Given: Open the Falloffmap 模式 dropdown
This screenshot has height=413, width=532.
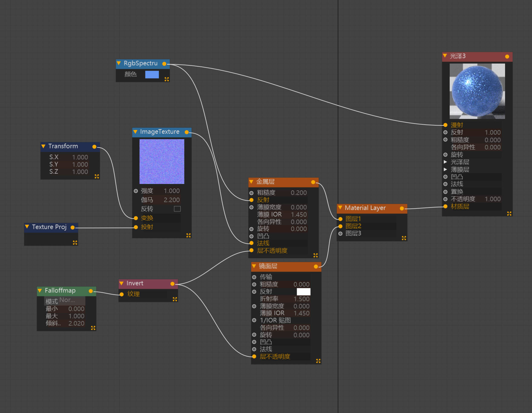Looking at the screenshot, I should 65,301.
